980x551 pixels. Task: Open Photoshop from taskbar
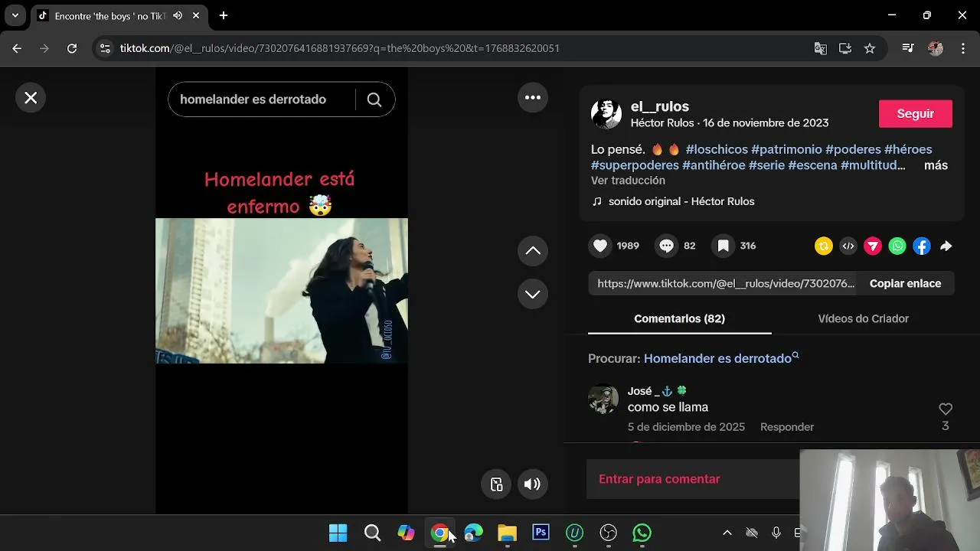(x=541, y=533)
